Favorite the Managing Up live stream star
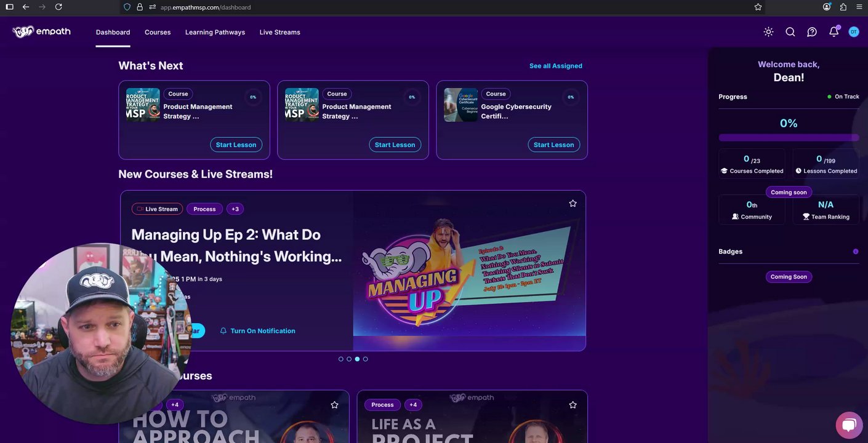 573,203
